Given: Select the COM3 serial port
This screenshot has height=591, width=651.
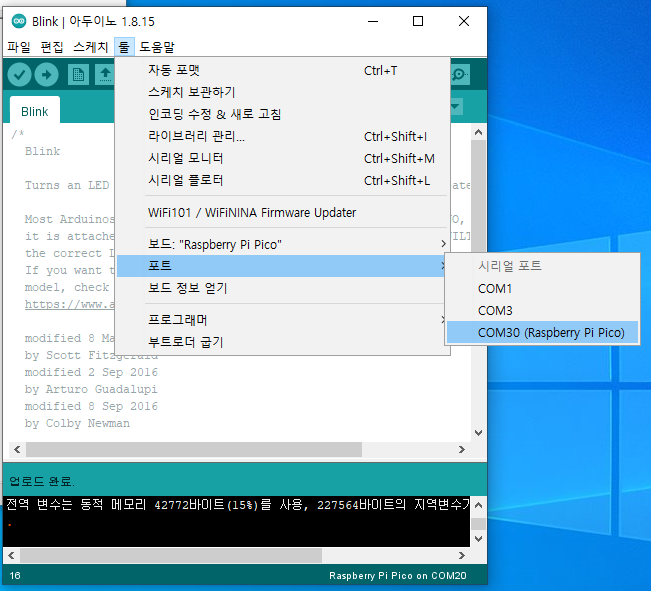Looking at the screenshot, I should click(x=543, y=310).
